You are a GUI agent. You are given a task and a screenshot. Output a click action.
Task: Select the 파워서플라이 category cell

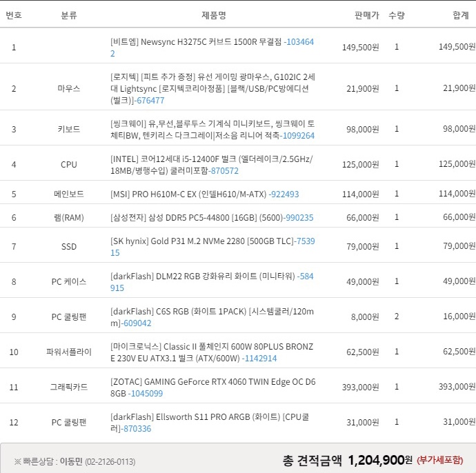pos(69,352)
